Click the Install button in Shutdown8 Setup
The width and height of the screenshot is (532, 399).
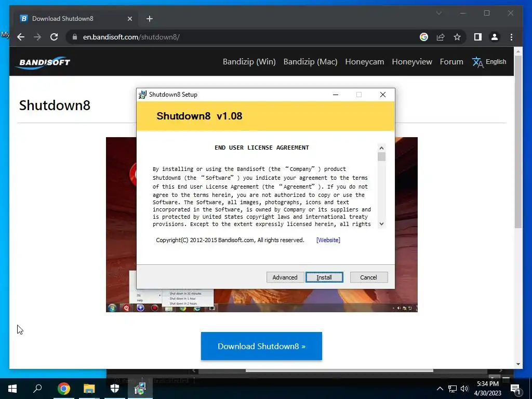[x=324, y=277]
